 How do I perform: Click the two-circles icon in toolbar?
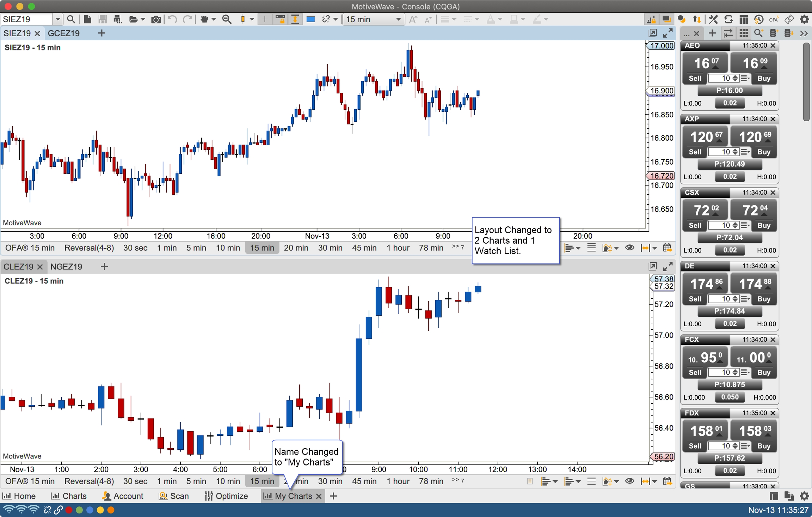coord(682,19)
